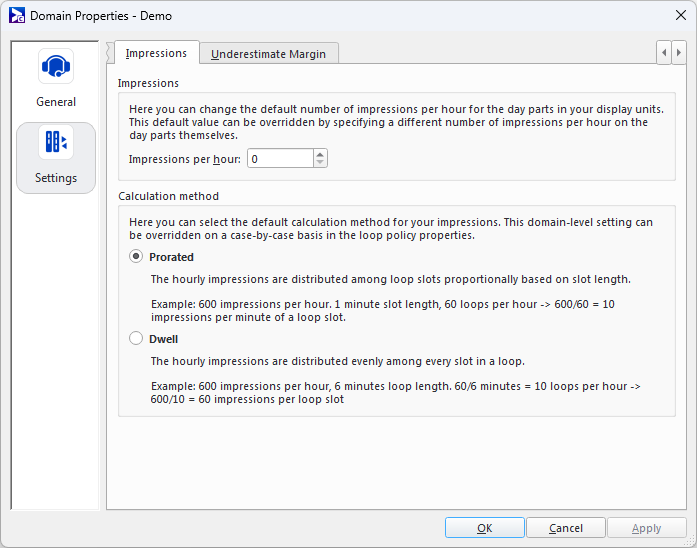Viewport: 697px width, 548px height.
Task: Click the General label in sidebar
Action: [56, 102]
